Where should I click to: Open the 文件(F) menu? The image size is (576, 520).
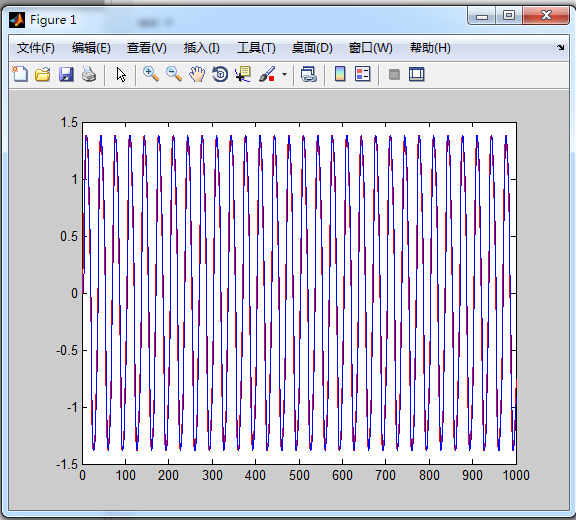click(36, 48)
